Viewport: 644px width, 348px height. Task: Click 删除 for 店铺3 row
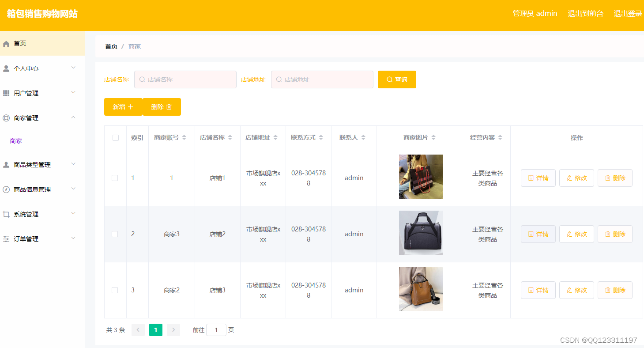[x=615, y=290]
